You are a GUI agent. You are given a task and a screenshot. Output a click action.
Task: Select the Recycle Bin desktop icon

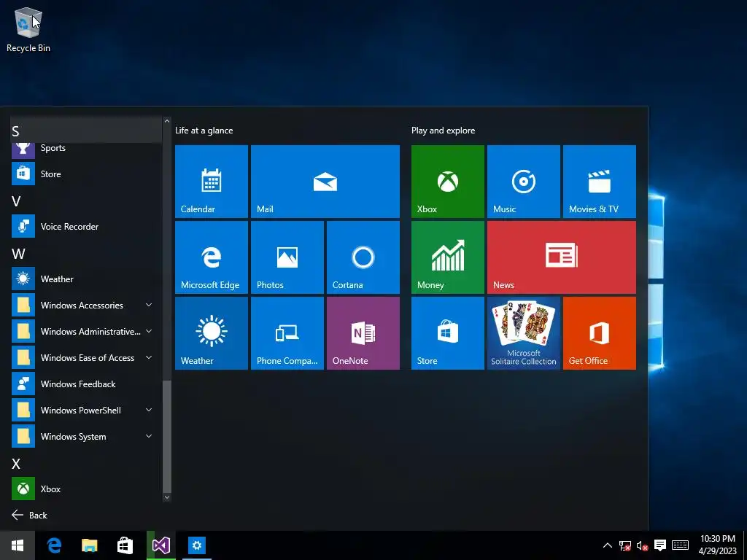(28, 30)
